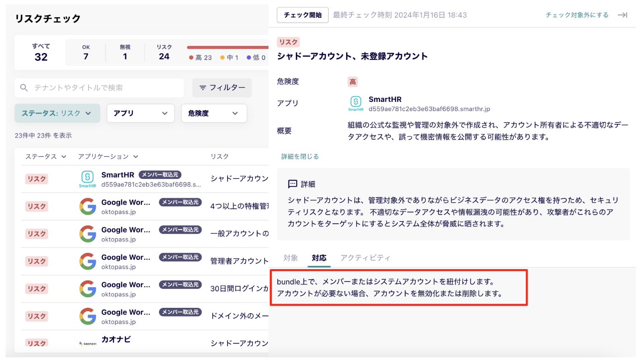Image resolution: width=644 pixels, height=363 pixels.
Task: Open the ステータス: リスク dropdown
Action: (x=57, y=113)
